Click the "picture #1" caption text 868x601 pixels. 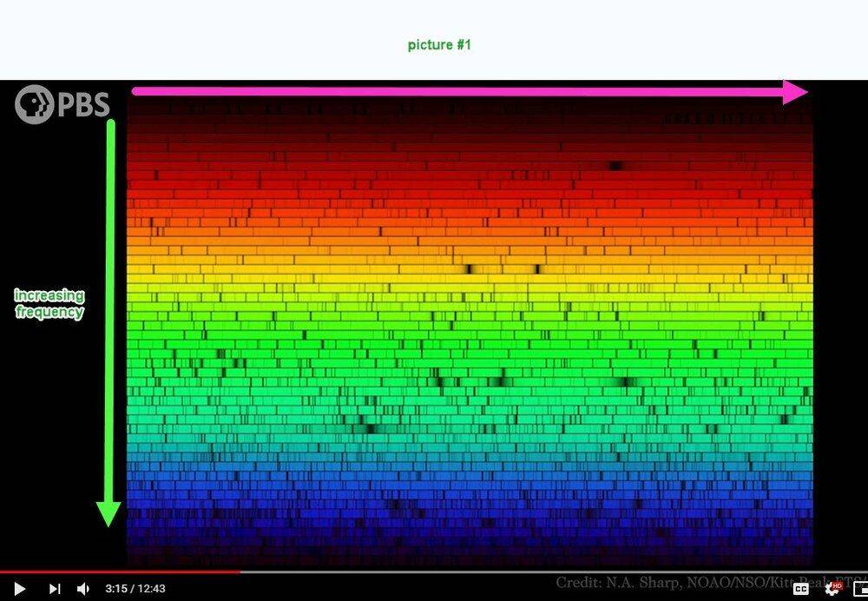pos(439,44)
